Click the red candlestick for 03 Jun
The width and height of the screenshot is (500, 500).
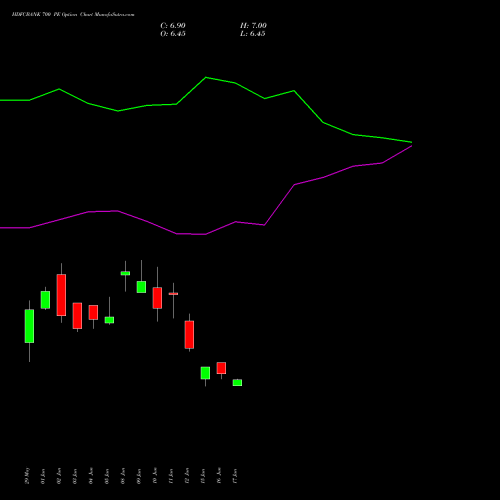point(77,316)
